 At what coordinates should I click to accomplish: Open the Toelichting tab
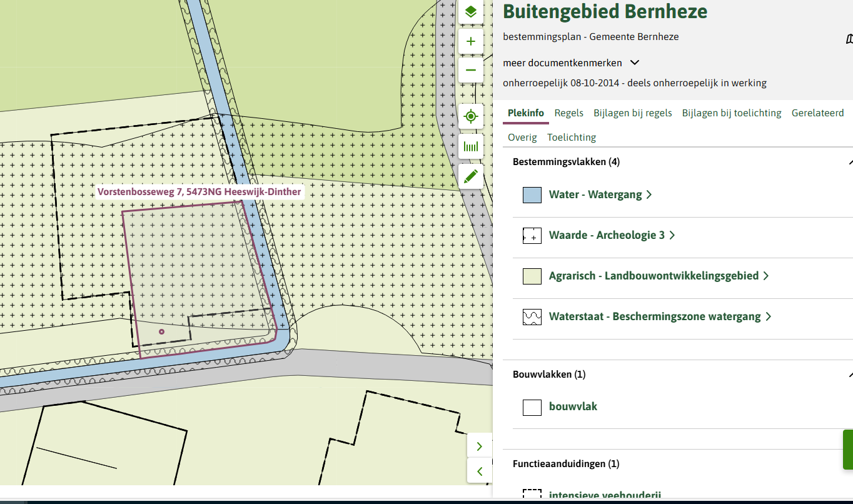(x=572, y=138)
